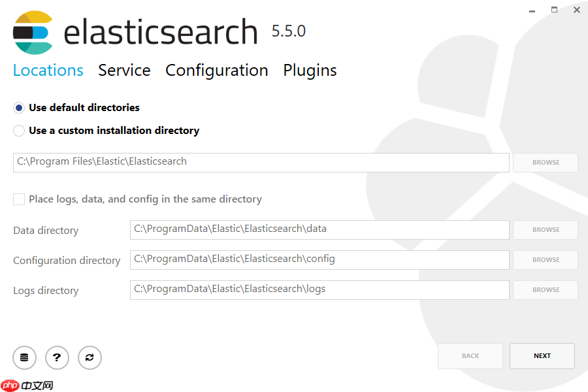Check Place logs, data, and config together
Screen dimensions: 588x392
19,199
